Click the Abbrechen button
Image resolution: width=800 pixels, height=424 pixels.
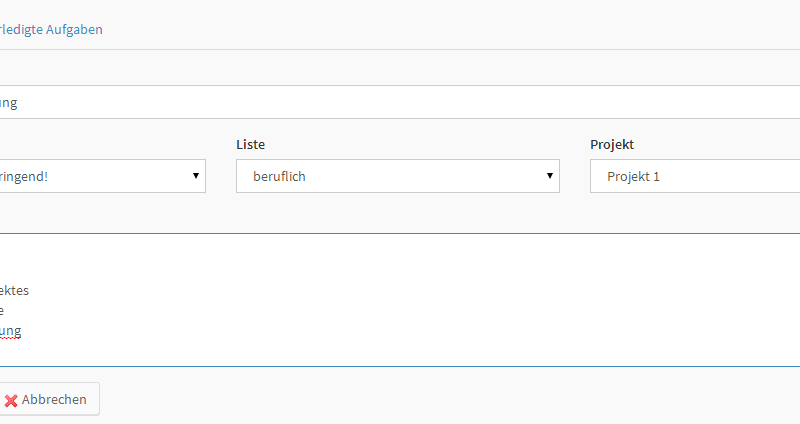pyautogui.click(x=48, y=399)
